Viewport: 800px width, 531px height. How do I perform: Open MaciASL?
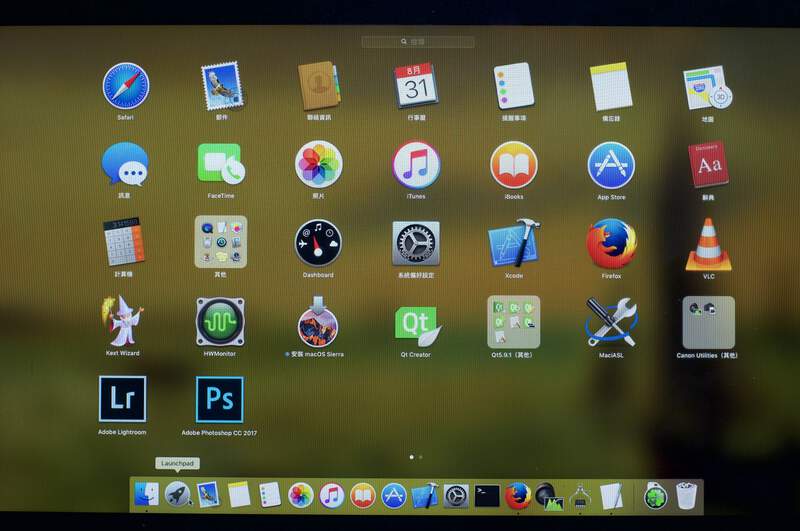coord(611,323)
